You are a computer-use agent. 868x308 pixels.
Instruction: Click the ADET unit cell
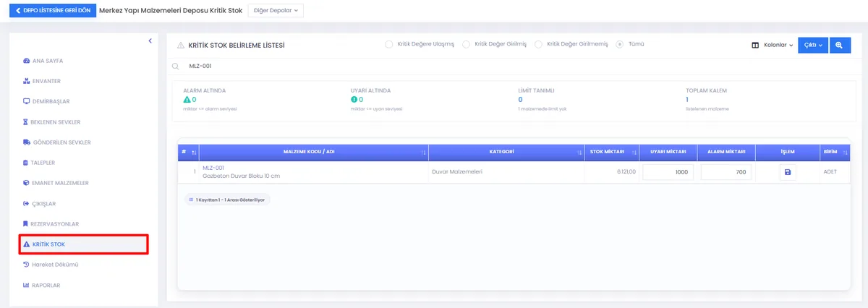click(835, 172)
